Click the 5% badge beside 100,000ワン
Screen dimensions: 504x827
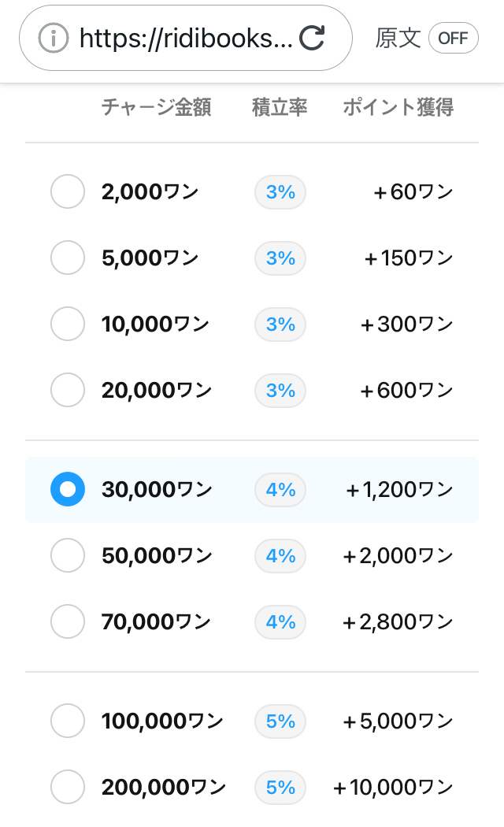pos(280,721)
